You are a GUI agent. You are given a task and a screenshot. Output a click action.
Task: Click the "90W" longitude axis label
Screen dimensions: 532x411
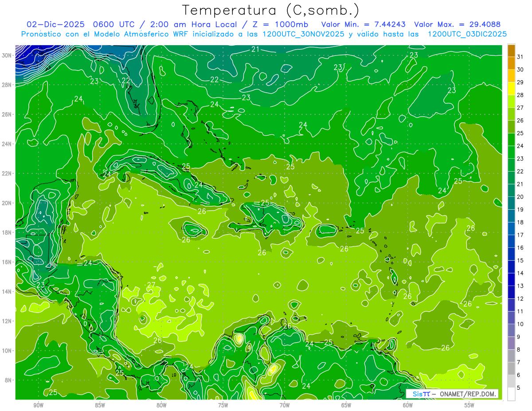[38, 405]
